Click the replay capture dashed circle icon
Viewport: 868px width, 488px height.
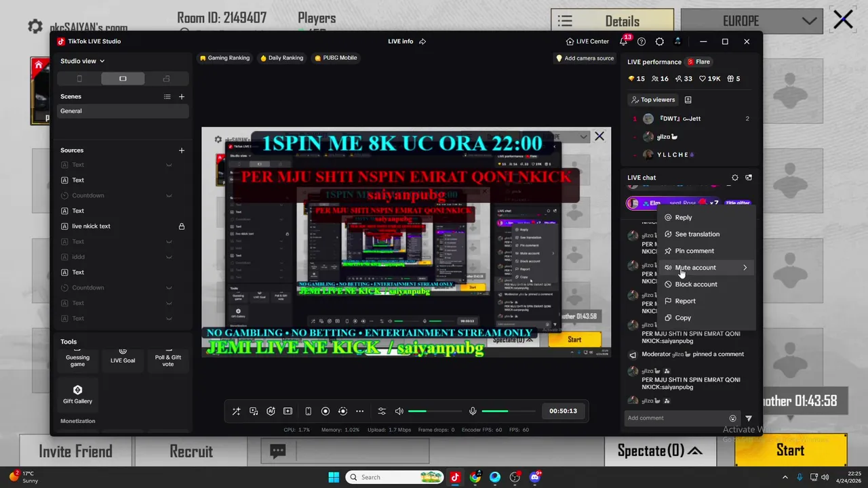[x=342, y=411]
